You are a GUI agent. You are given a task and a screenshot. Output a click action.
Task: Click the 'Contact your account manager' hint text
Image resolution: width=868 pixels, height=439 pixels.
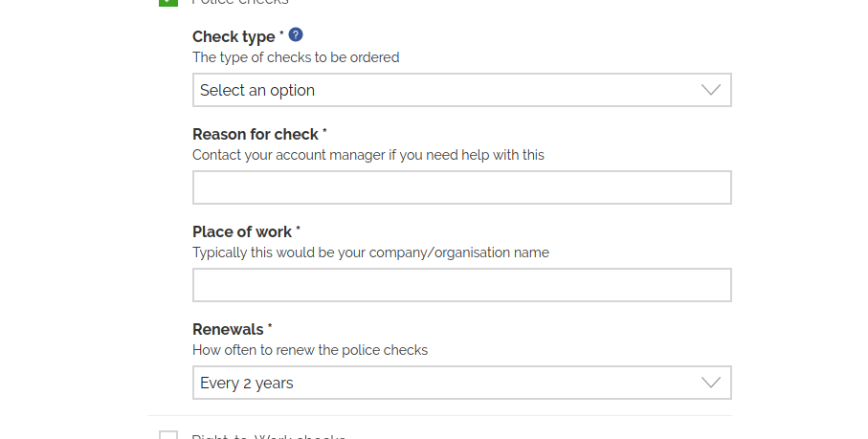pyautogui.click(x=367, y=155)
